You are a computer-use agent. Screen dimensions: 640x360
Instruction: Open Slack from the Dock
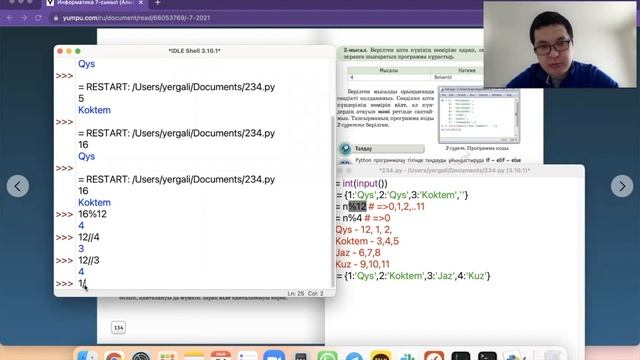(407, 356)
